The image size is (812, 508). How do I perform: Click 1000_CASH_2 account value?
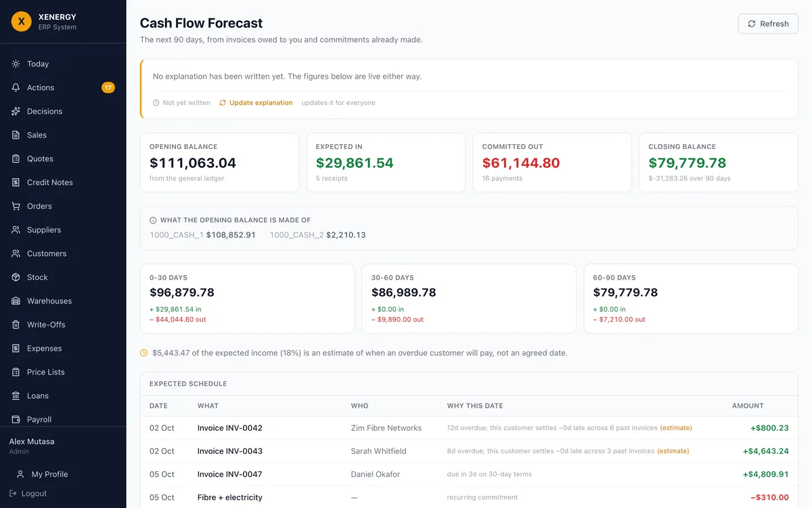click(x=346, y=235)
